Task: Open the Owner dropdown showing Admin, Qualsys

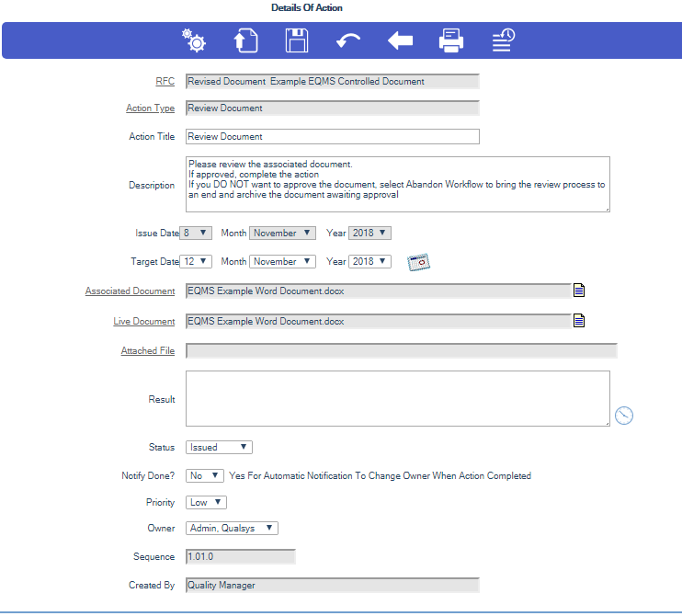Action: pyautogui.click(x=232, y=528)
